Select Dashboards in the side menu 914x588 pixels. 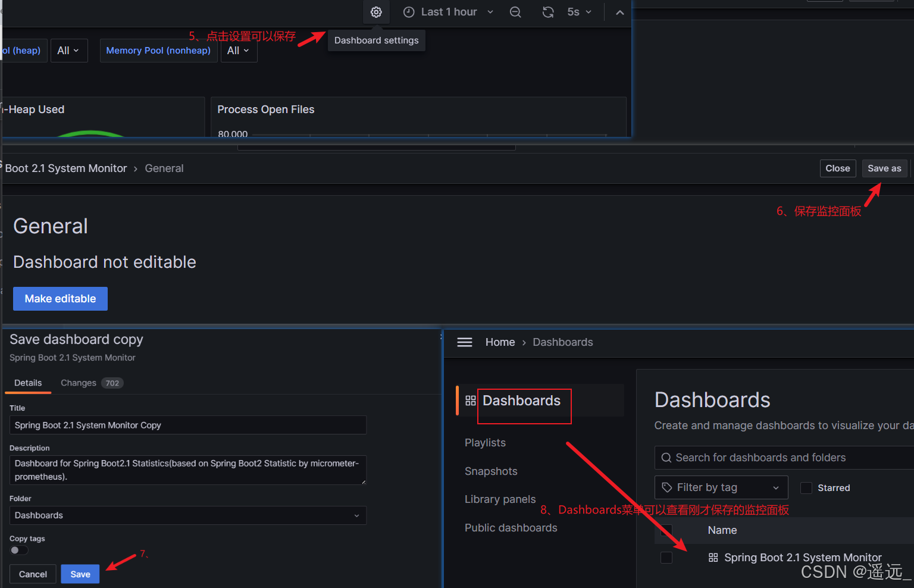click(521, 401)
